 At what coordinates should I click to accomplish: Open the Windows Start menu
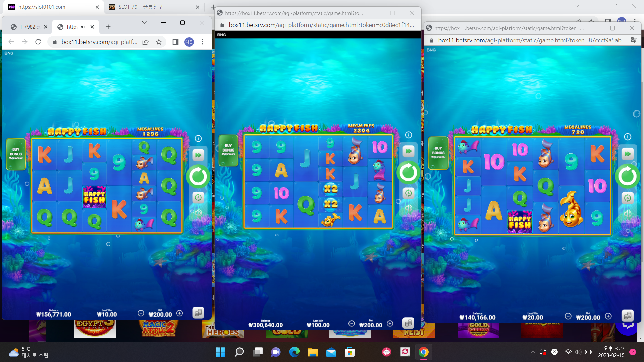(x=221, y=352)
